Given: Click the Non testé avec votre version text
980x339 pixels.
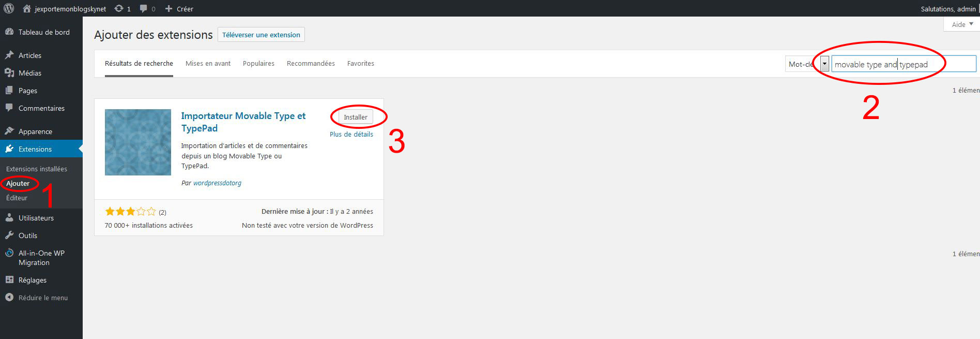Looking at the screenshot, I should 308,225.
